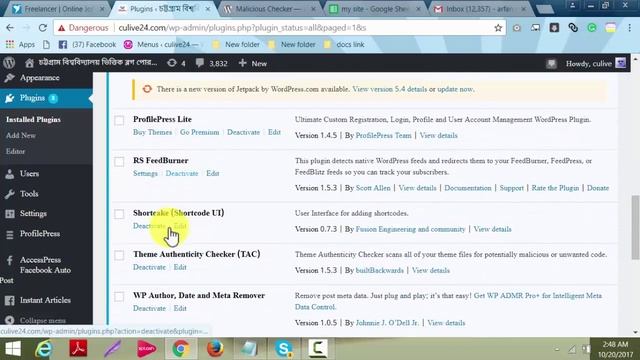Open Settings for RS FeedBurner
Screen dimensions: 640x360
(x=145, y=173)
